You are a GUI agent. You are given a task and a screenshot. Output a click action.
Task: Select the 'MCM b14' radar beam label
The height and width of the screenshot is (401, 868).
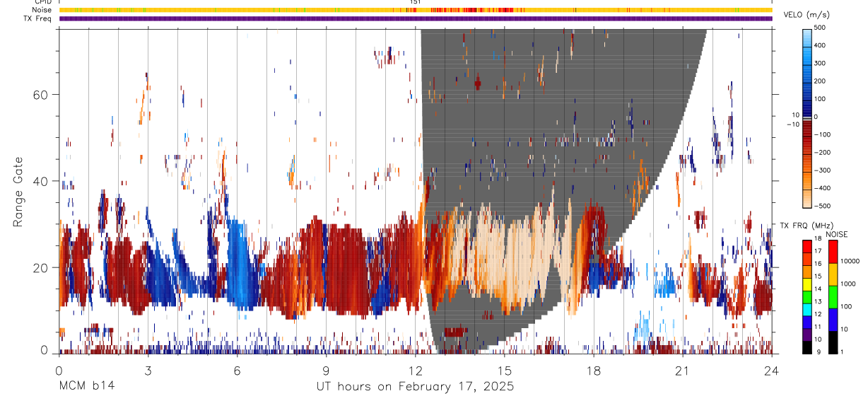[86, 387]
